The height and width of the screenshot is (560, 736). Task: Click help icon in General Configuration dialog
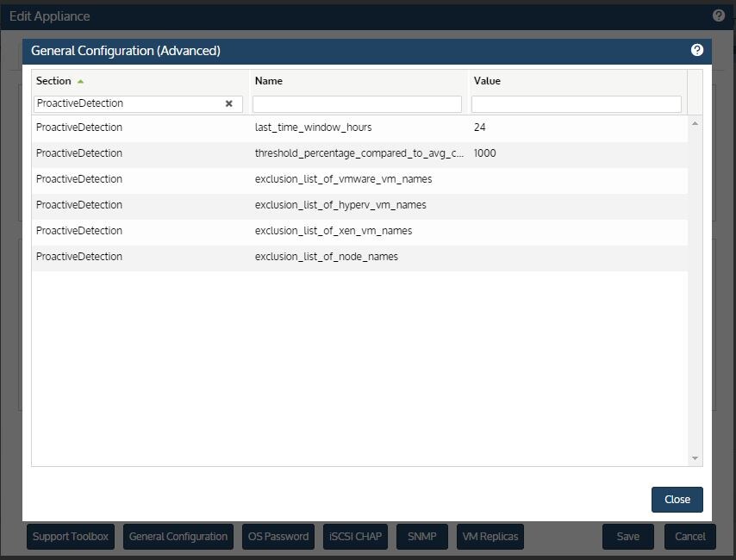tap(697, 50)
